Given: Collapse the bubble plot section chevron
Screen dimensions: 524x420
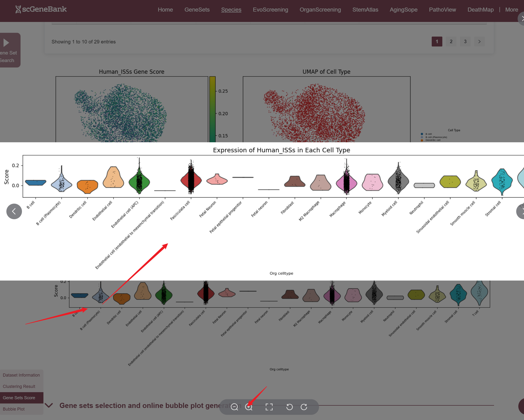Looking at the screenshot, I should tap(49, 405).
